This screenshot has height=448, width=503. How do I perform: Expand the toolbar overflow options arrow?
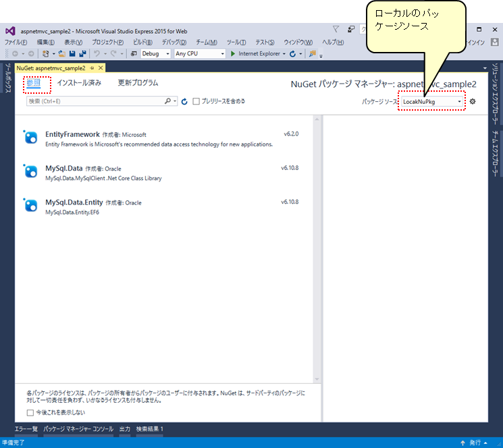coord(321,56)
